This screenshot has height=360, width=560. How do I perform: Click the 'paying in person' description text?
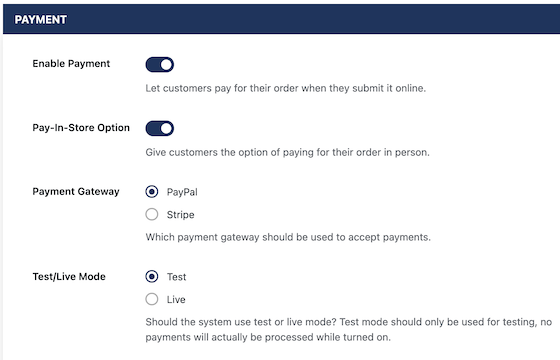(288, 152)
